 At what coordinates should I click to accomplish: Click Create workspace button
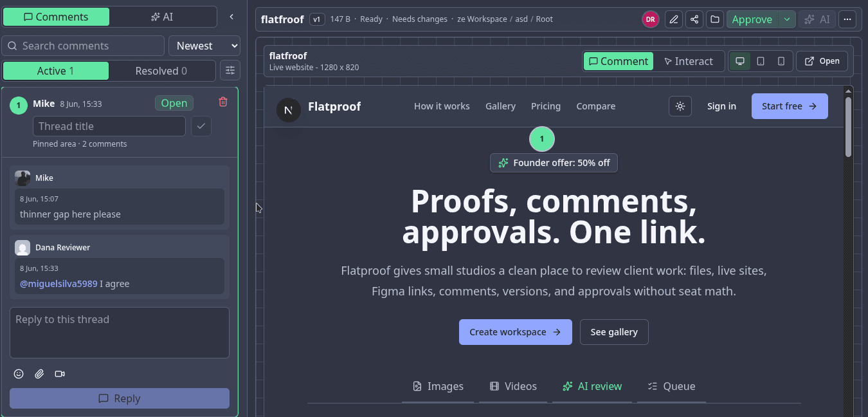(516, 332)
